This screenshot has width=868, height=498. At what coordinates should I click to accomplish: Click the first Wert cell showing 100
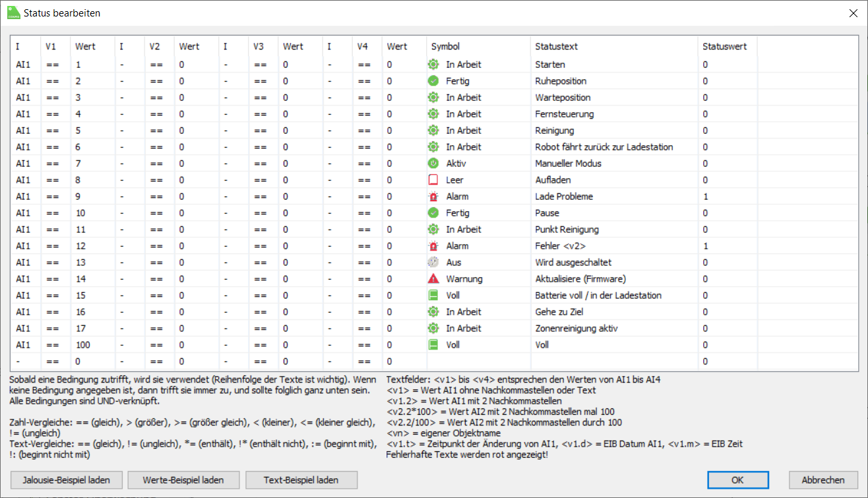92,345
